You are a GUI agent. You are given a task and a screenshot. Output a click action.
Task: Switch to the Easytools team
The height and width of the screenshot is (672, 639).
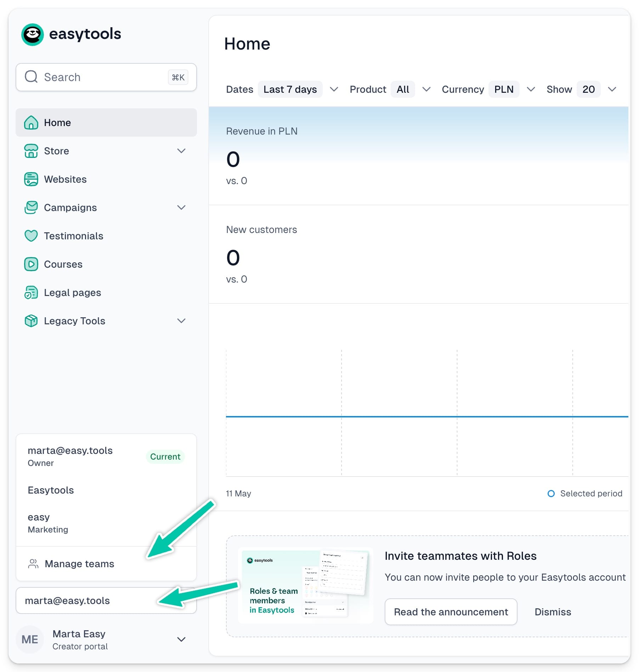(106, 490)
